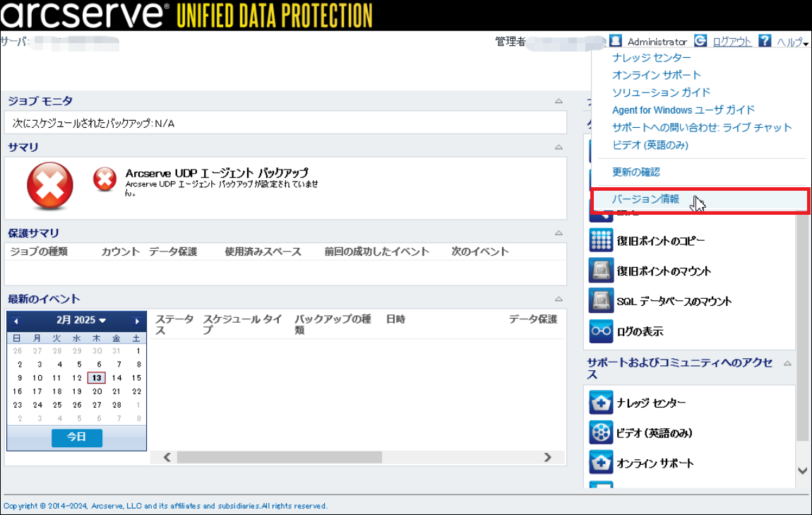Click 復旧ポイントのコピー icon

601,240
